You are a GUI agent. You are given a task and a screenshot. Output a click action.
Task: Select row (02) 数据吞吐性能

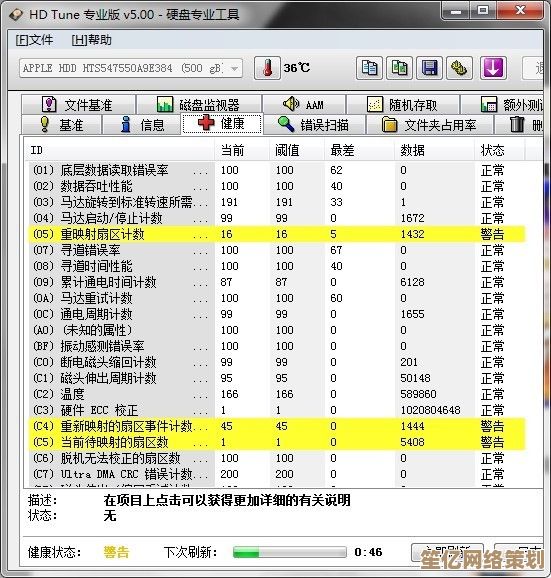click(x=277, y=186)
